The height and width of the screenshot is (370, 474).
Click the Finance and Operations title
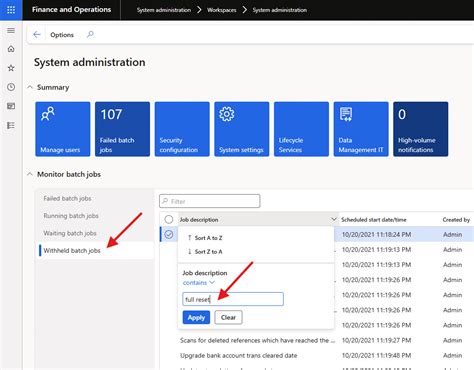click(71, 10)
